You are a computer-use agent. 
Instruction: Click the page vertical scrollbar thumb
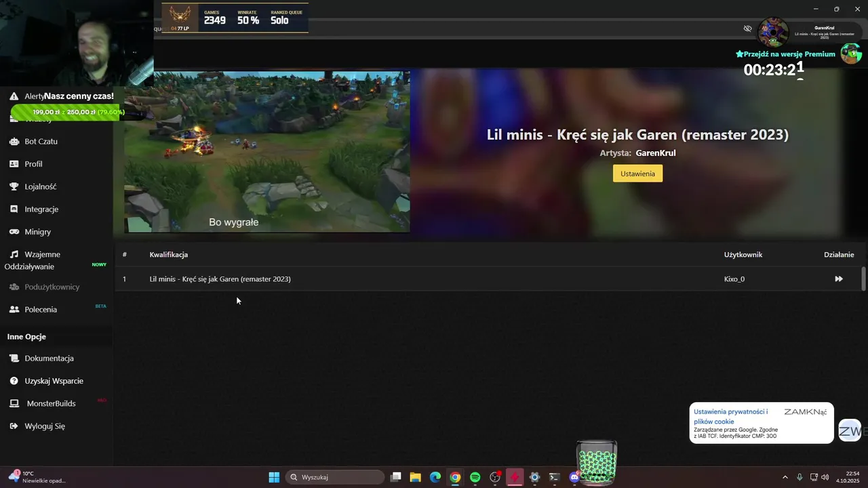(863, 279)
